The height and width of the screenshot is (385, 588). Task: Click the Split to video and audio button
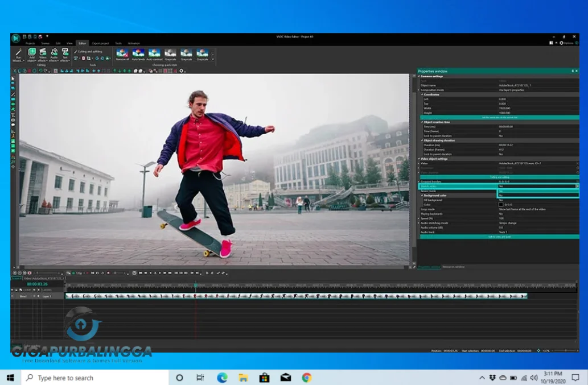499,237
